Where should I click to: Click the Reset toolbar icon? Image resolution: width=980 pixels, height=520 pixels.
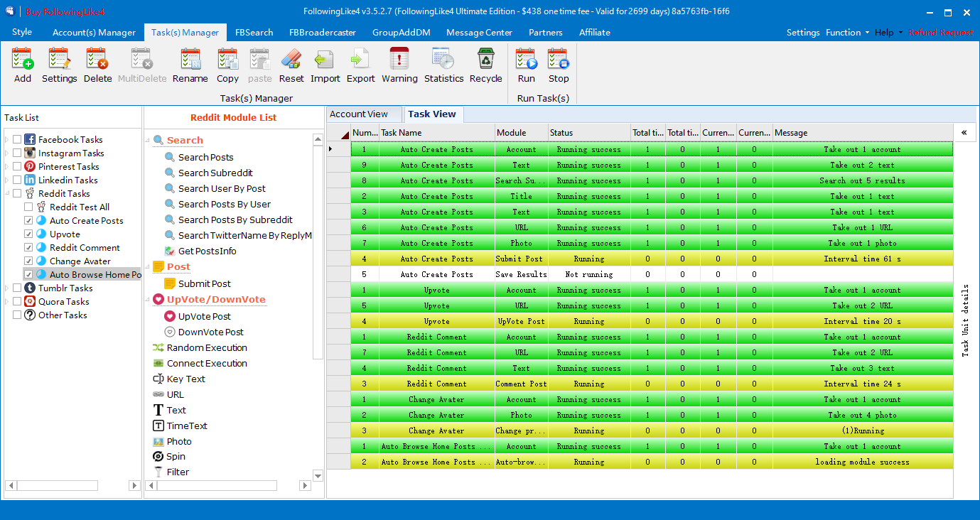point(291,59)
